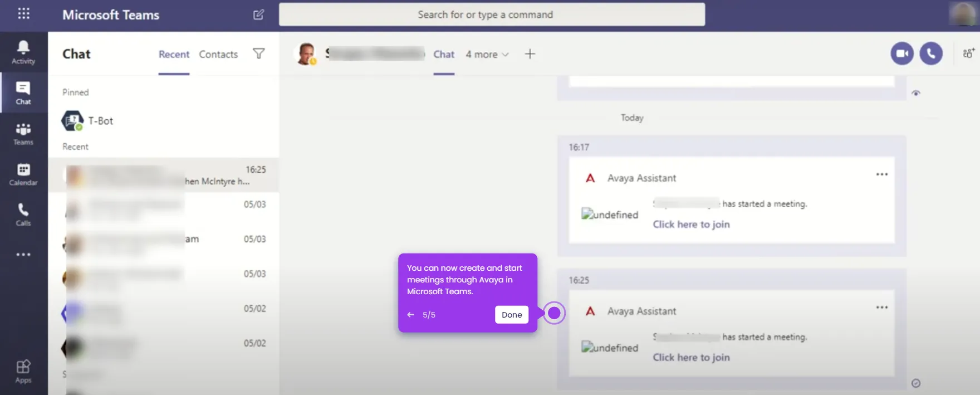Click contact avatar in chat header
980x395 pixels.
tap(306, 54)
